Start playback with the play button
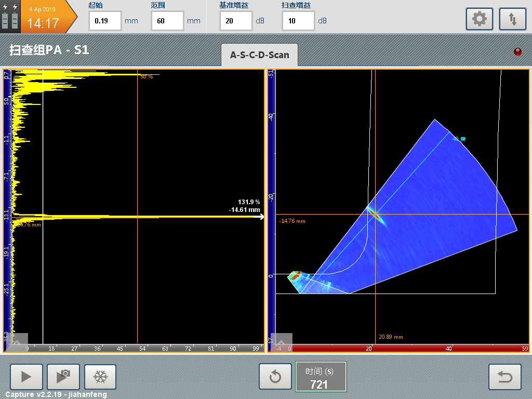 pos(26,377)
